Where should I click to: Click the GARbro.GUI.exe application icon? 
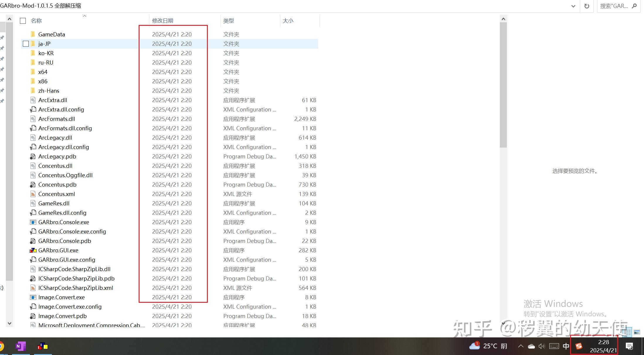33,251
